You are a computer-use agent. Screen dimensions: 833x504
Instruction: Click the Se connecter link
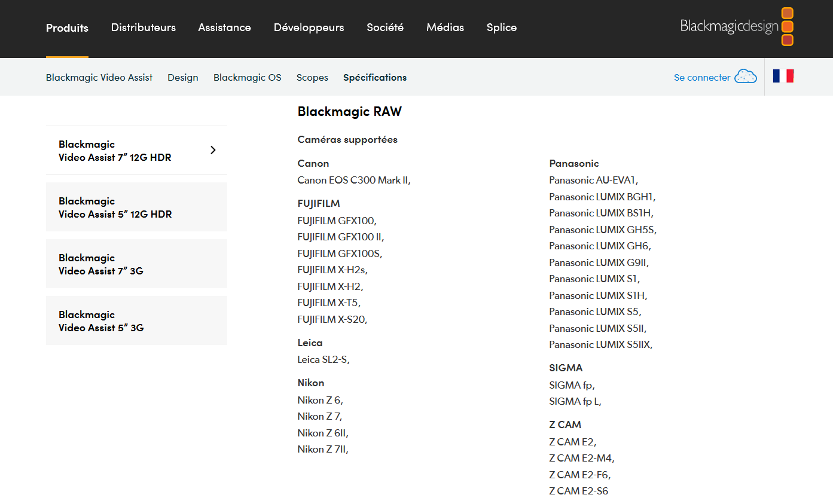click(701, 77)
